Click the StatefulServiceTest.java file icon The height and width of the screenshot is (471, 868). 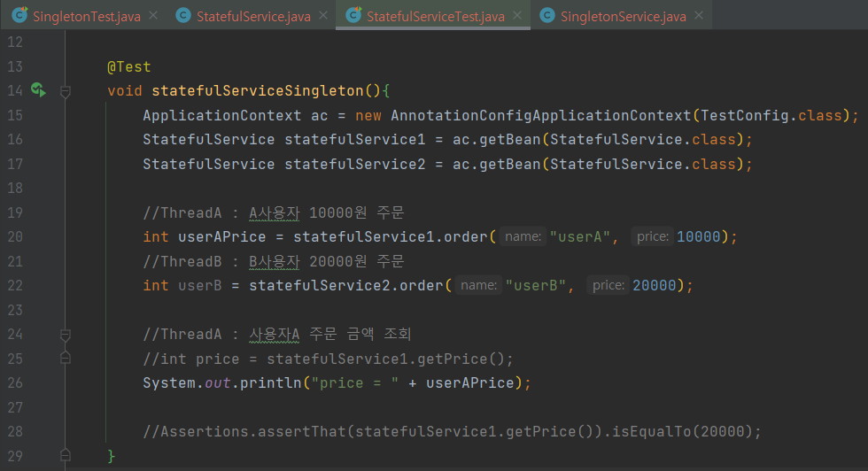point(353,15)
